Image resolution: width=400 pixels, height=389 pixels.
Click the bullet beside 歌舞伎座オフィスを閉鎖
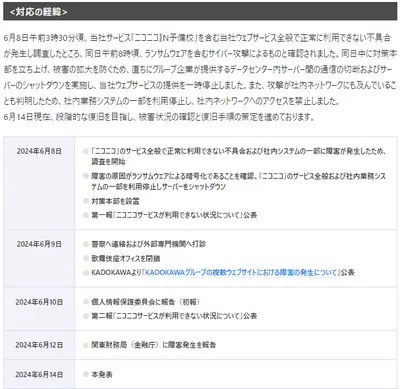coord(86,258)
